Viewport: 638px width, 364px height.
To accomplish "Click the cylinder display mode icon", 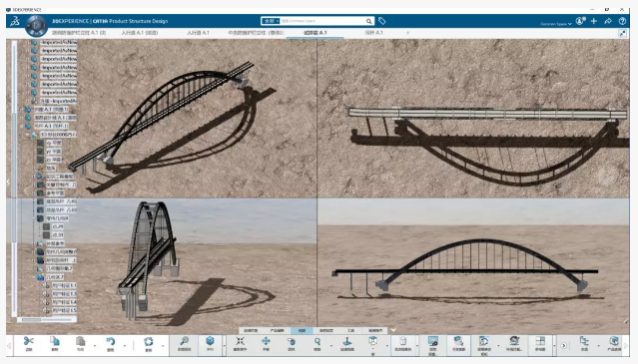I will pyautogui.click(x=402, y=341).
